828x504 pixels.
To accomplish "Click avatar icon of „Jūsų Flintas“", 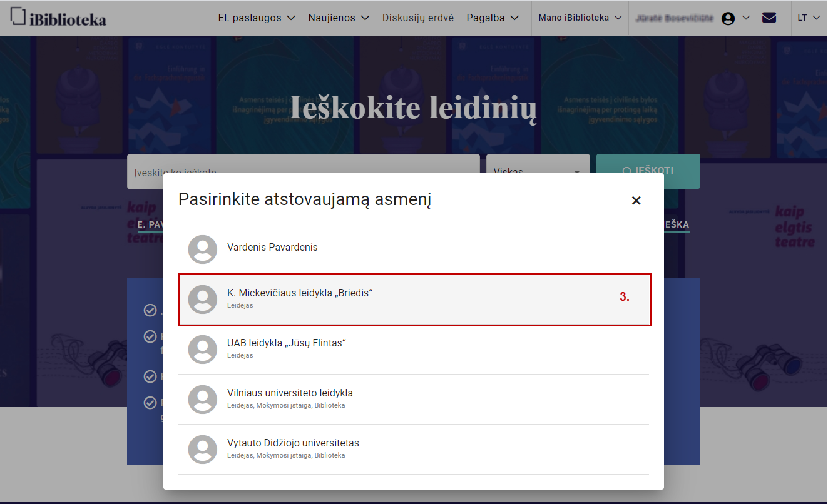I will click(x=203, y=350).
